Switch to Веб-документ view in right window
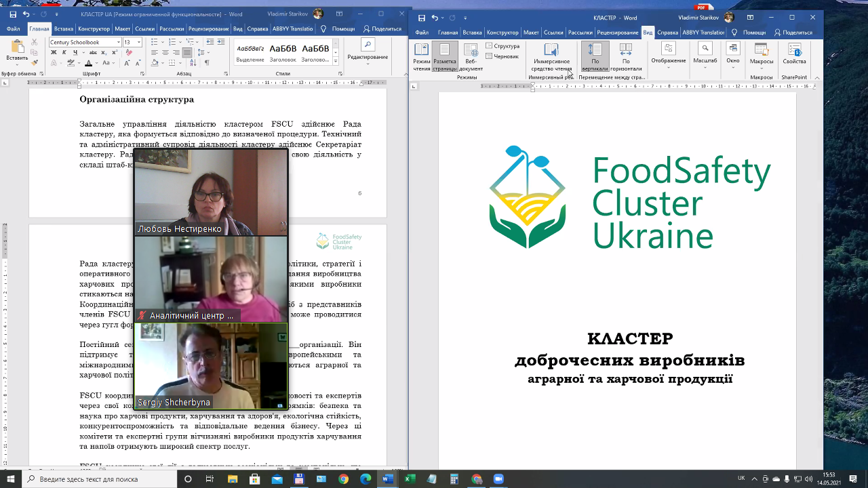Screen dimensions: 868x488 471,57
